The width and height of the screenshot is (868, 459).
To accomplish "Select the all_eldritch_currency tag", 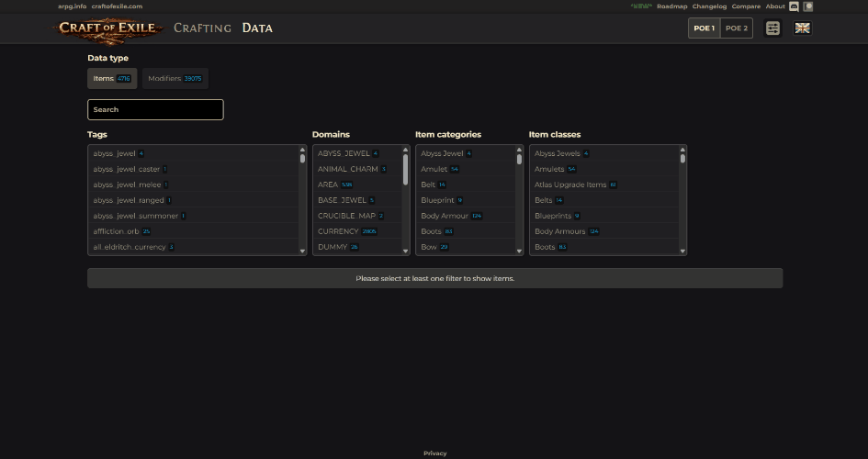I will 193,247.
